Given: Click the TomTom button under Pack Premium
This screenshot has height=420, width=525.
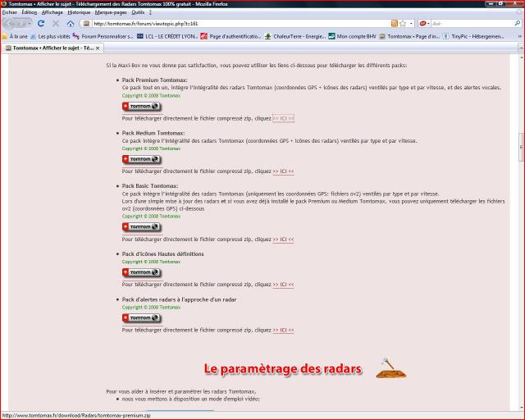Looking at the screenshot, I should coord(141,106).
